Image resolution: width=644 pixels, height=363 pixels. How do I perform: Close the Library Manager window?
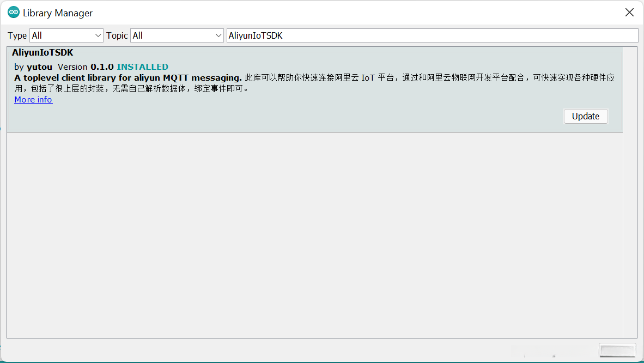tap(629, 13)
